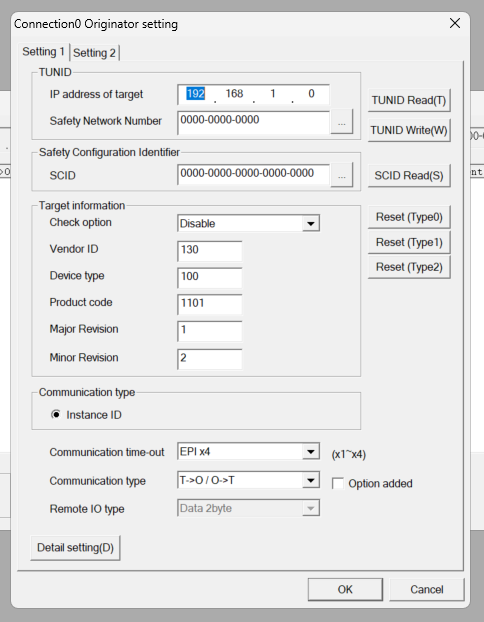
Task: Click the TUNID Write(W) button
Action: point(409,130)
